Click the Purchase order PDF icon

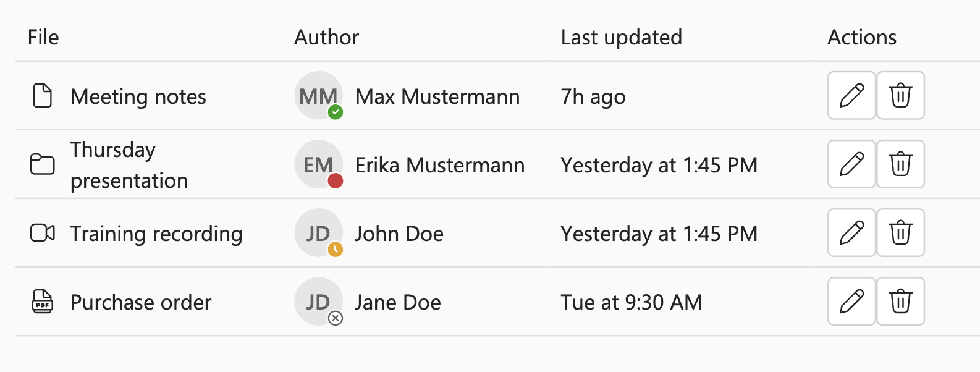click(x=42, y=302)
